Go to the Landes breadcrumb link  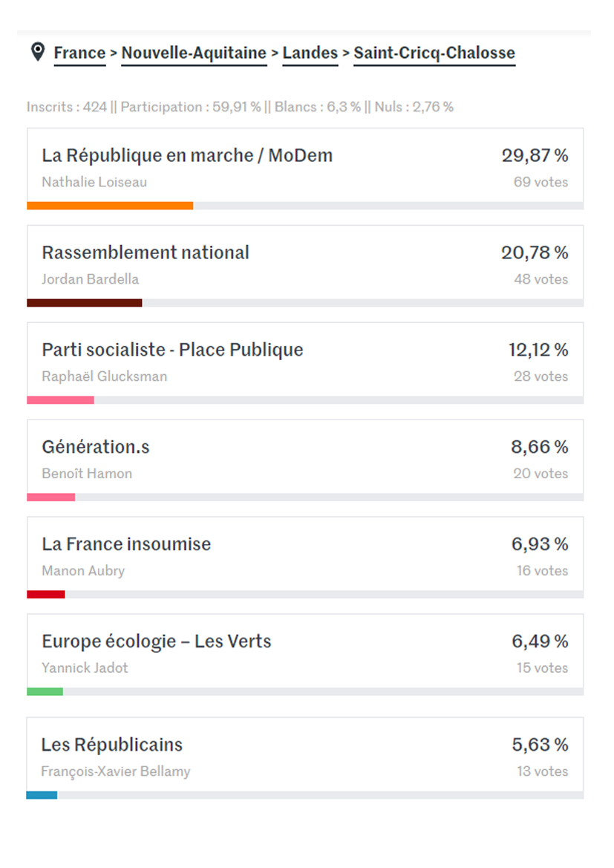(x=310, y=53)
